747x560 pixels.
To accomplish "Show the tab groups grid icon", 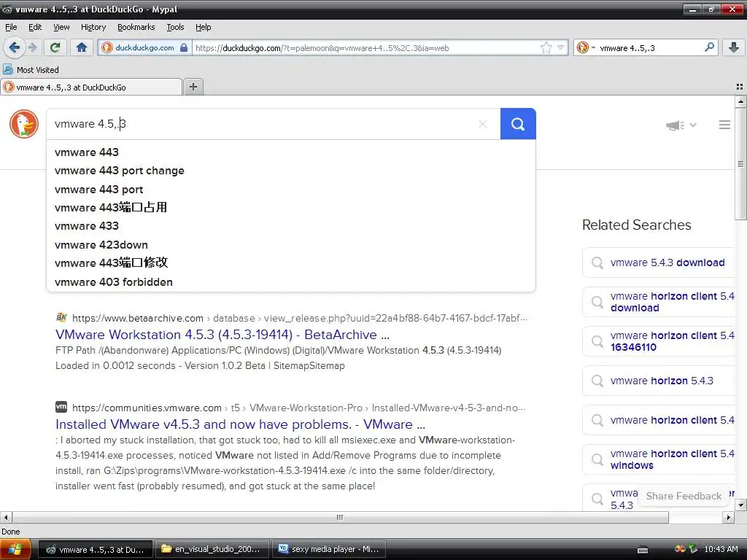I will [740, 87].
